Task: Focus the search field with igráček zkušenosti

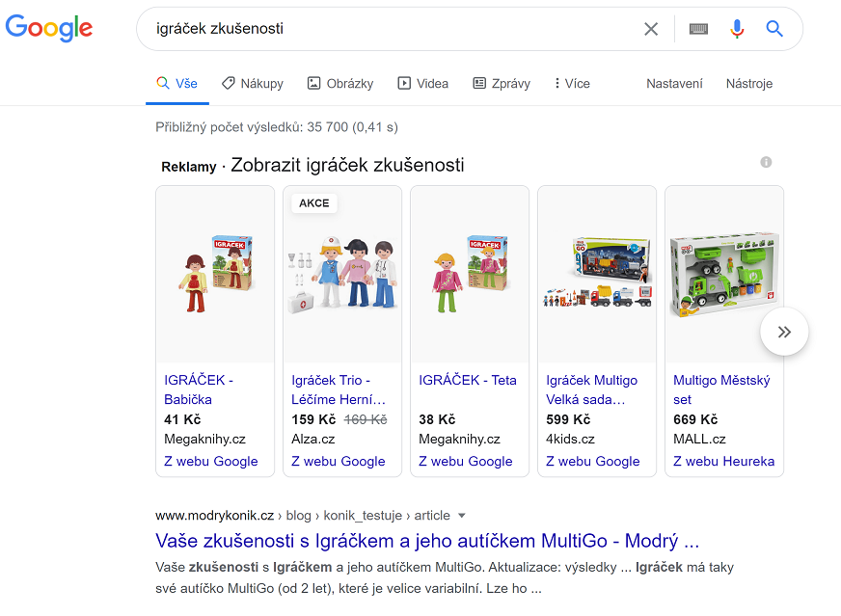Action: [x=392, y=29]
